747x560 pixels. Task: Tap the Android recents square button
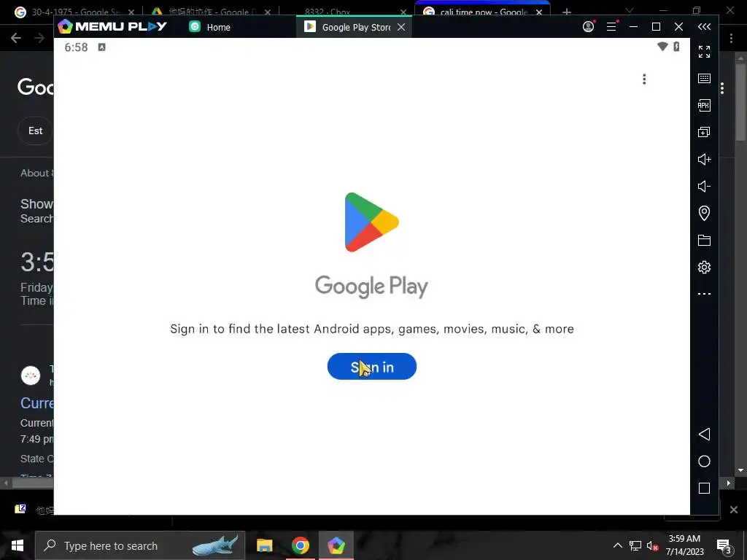[x=704, y=488]
